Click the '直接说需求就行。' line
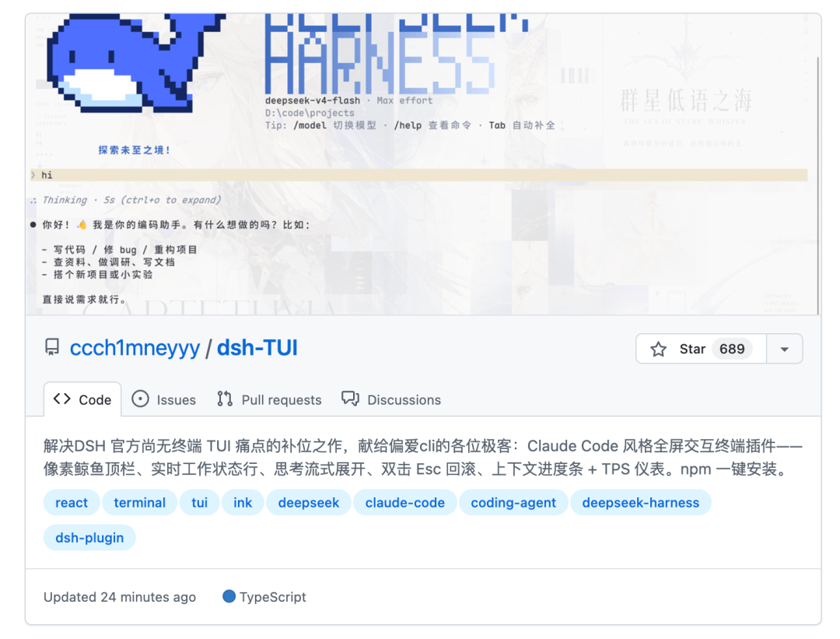The image size is (840, 639). pyautogui.click(x=84, y=299)
